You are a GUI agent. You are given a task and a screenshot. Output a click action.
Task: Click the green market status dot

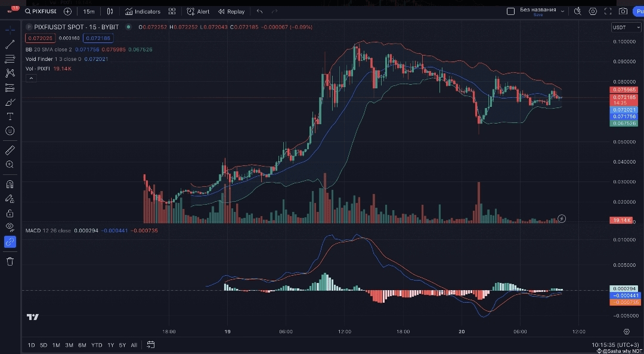point(129,27)
